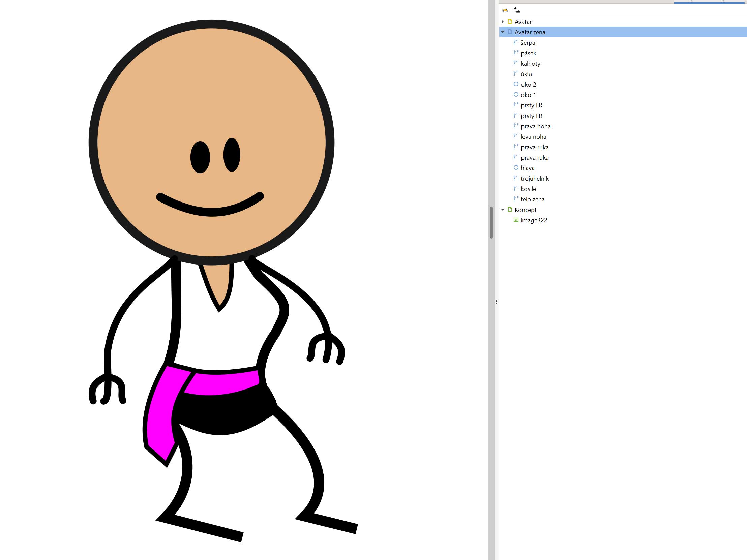Click the oko 2 ellipse icon

click(x=516, y=84)
